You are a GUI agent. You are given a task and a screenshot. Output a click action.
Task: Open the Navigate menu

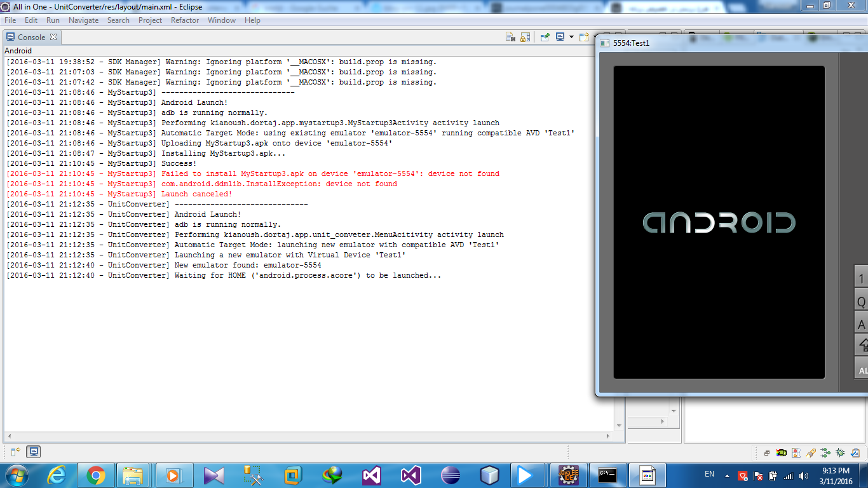coord(83,20)
